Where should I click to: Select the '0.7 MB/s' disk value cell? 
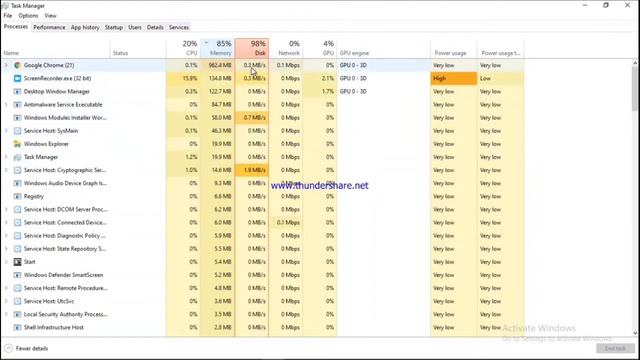coord(252,118)
